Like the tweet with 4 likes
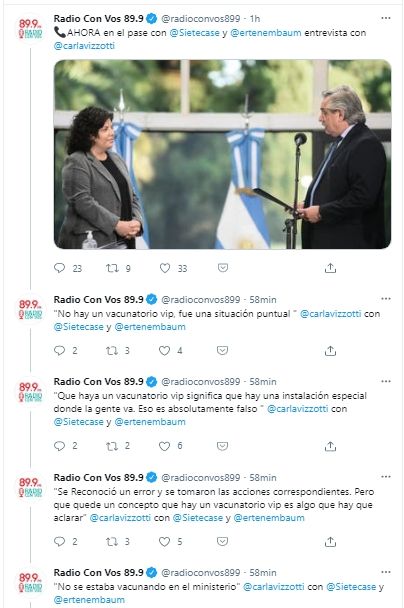The height and width of the screenshot is (608, 404). click(164, 351)
